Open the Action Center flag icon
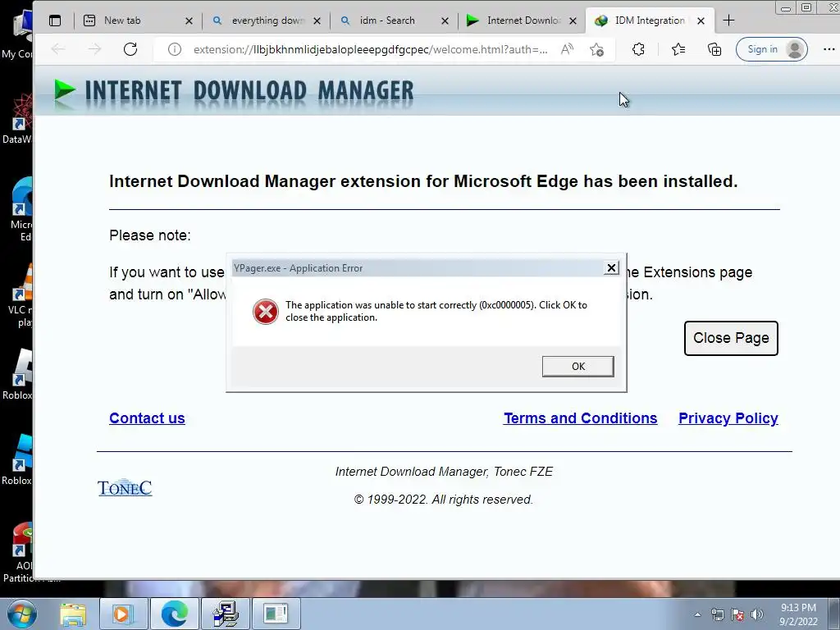 tap(737, 614)
